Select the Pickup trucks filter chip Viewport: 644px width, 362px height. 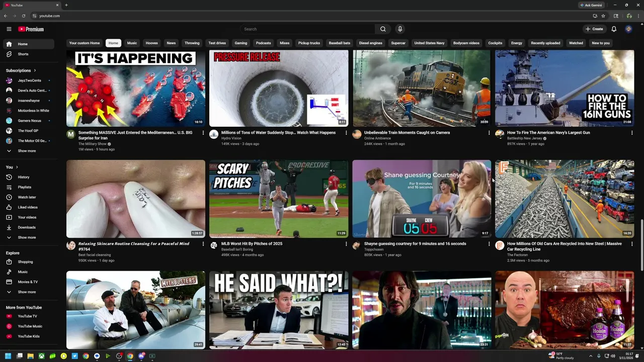pyautogui.click(x=309, y=43)
